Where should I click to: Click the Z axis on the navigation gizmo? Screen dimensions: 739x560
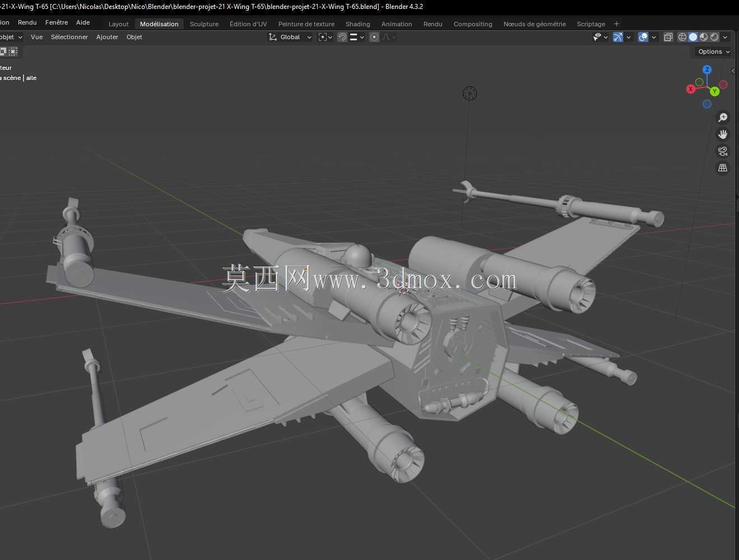pos(707,69)
